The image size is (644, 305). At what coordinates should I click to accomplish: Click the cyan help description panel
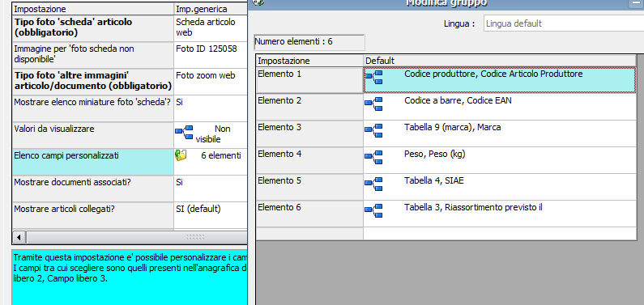coord(130,277)
